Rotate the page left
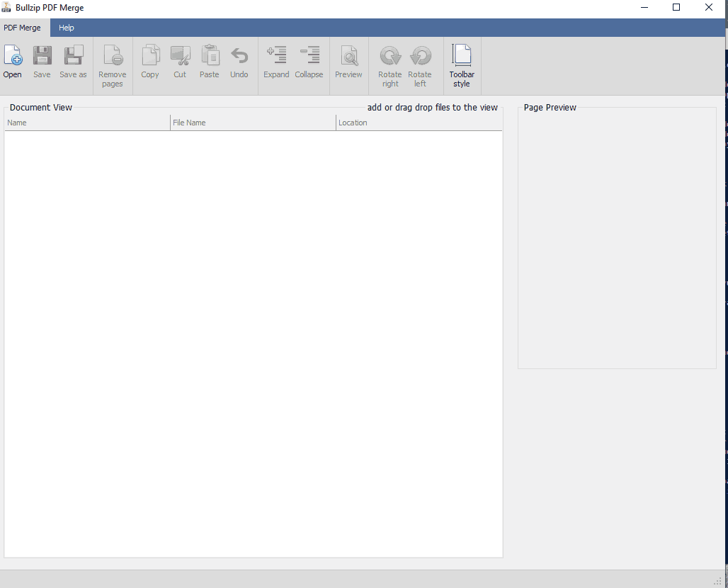Image resolution: width=728 pixels, height=588 pixels. [420, 56]
